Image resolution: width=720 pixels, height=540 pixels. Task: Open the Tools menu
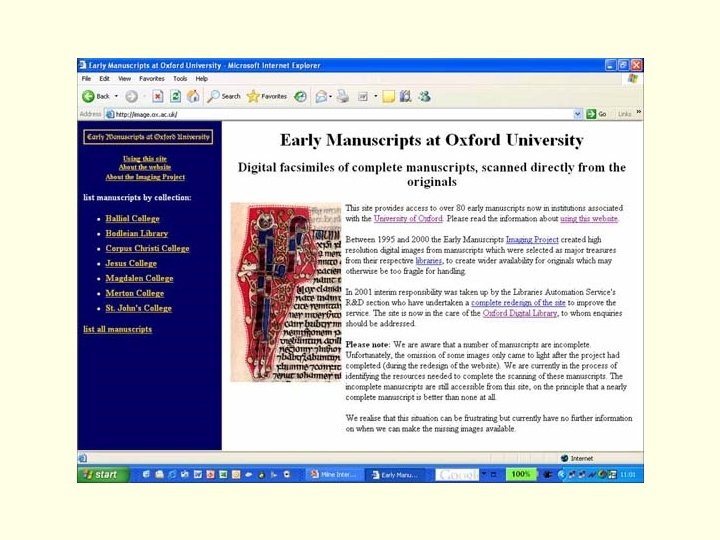click(180, 79)
